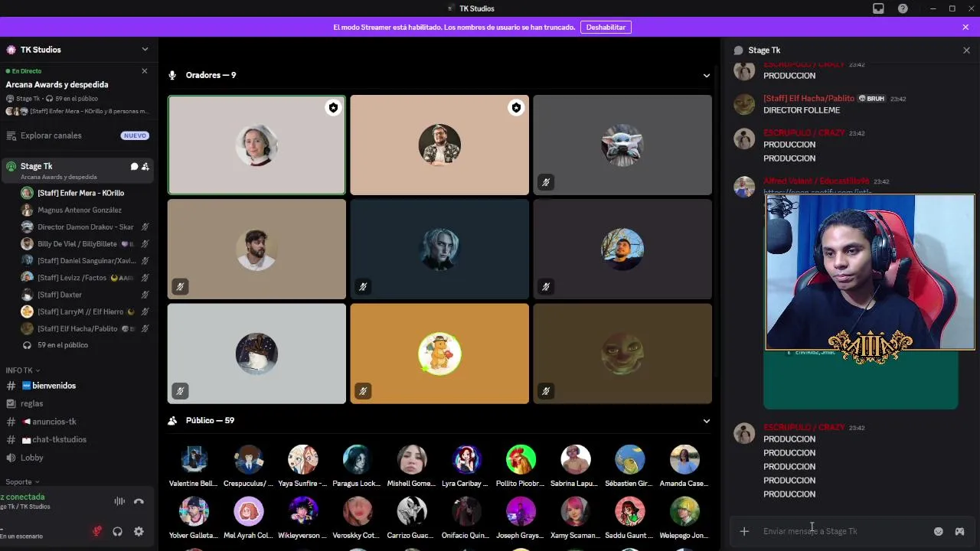
Task: Select speaker [Staff] Daxter
Action: (x=60, y=295)
